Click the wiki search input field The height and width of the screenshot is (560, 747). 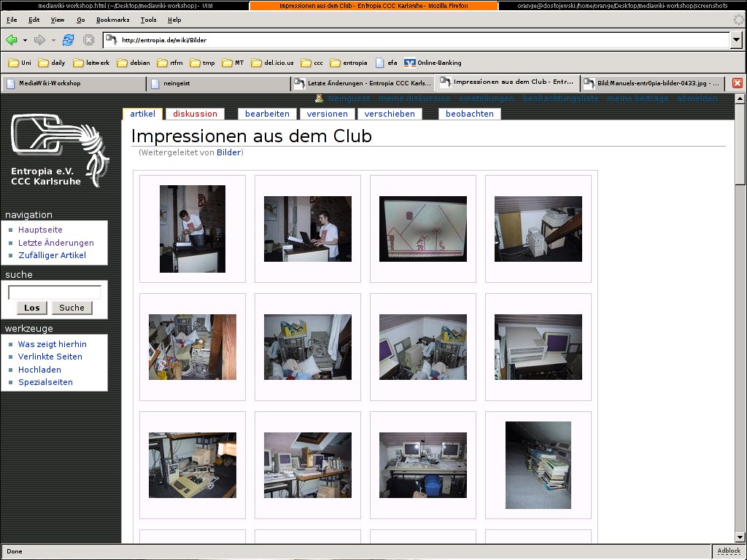click(x=54, y=292)
